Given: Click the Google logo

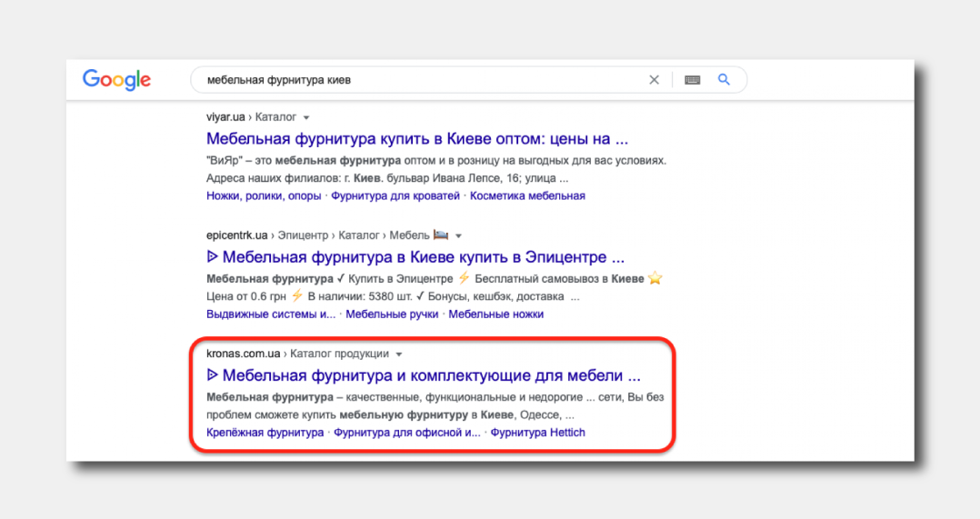Looking at the screenshot, I should [x=117, y=80].
